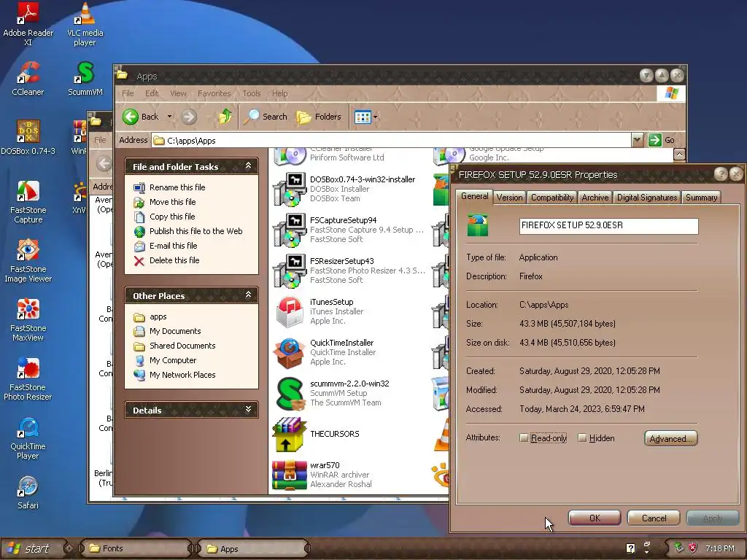Click Cancel in Properties dialog
Screen dimensions: 747x560
tap(654, 518)
